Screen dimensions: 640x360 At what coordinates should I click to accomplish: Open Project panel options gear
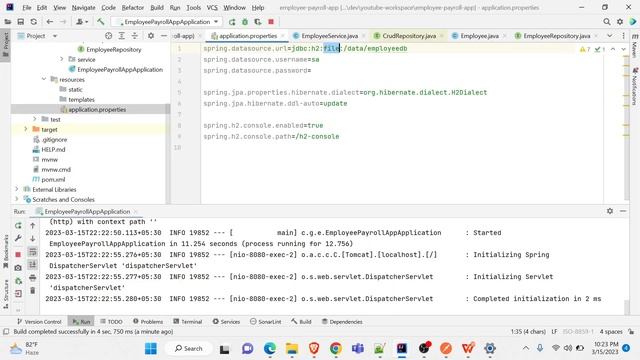pos(151,36)
